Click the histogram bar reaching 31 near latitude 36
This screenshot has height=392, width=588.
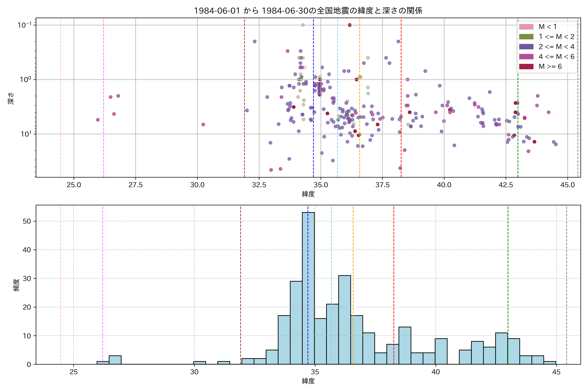[x=344, y=320]
